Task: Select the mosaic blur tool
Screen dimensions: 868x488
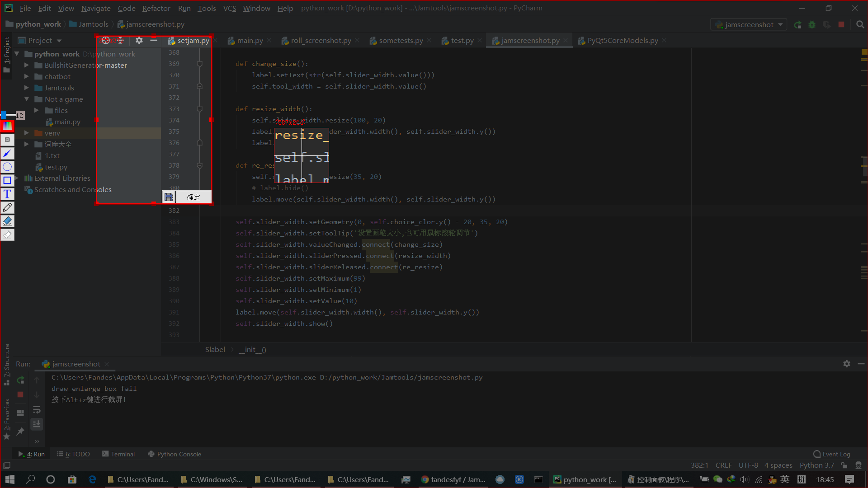Action: 7,140
